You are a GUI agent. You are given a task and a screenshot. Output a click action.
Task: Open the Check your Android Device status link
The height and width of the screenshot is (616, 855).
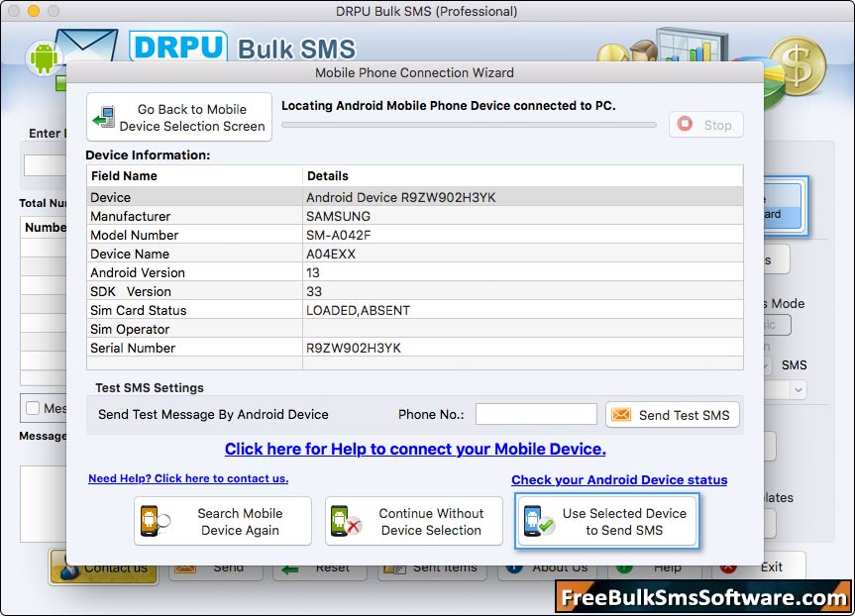tap(619, 479)
